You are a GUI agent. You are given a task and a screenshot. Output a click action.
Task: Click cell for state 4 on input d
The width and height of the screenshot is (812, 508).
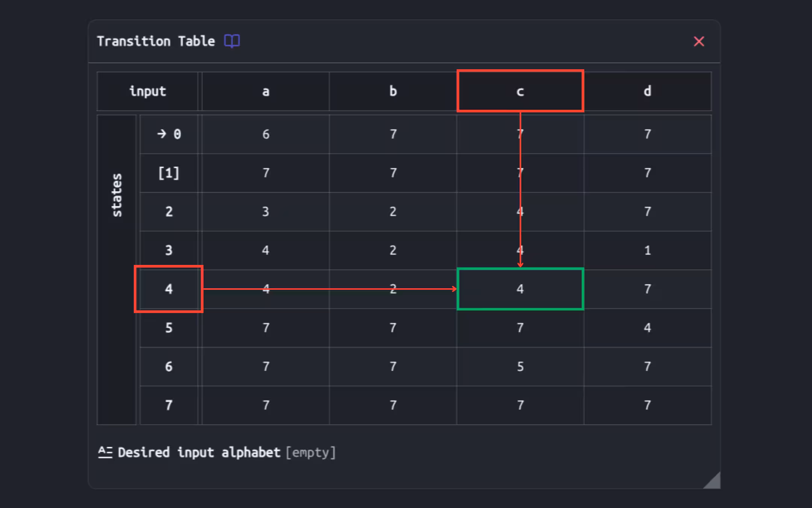coord(648,289)
